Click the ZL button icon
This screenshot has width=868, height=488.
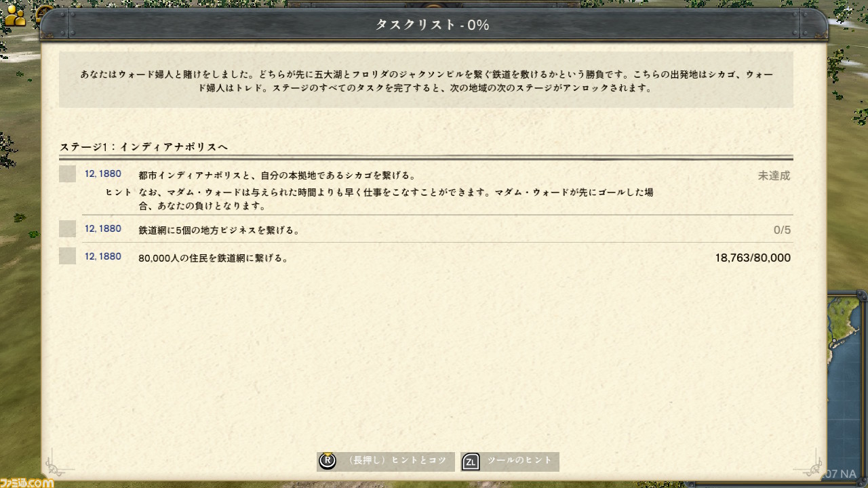(470, 462)
